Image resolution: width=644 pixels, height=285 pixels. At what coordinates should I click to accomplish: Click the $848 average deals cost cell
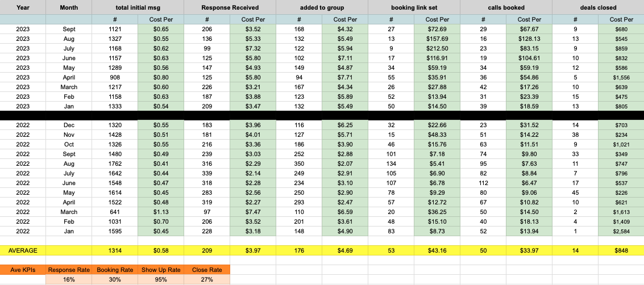coord(621,250)
